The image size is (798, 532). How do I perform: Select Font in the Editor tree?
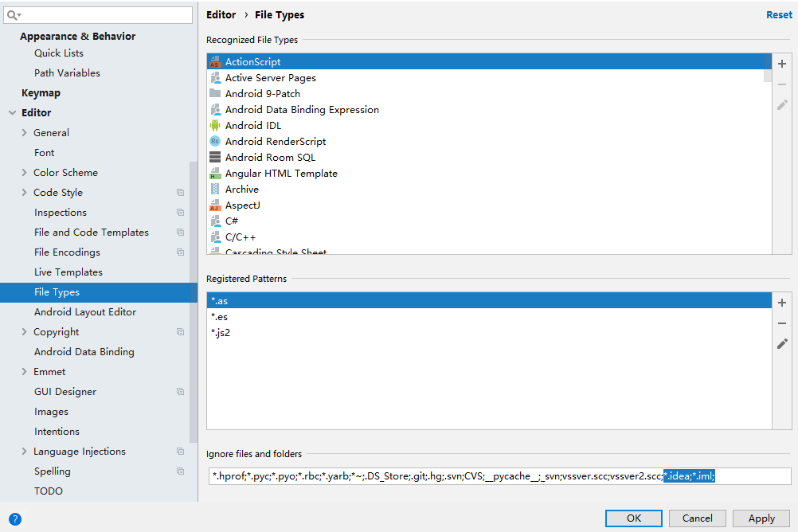(x=45, y=153)
